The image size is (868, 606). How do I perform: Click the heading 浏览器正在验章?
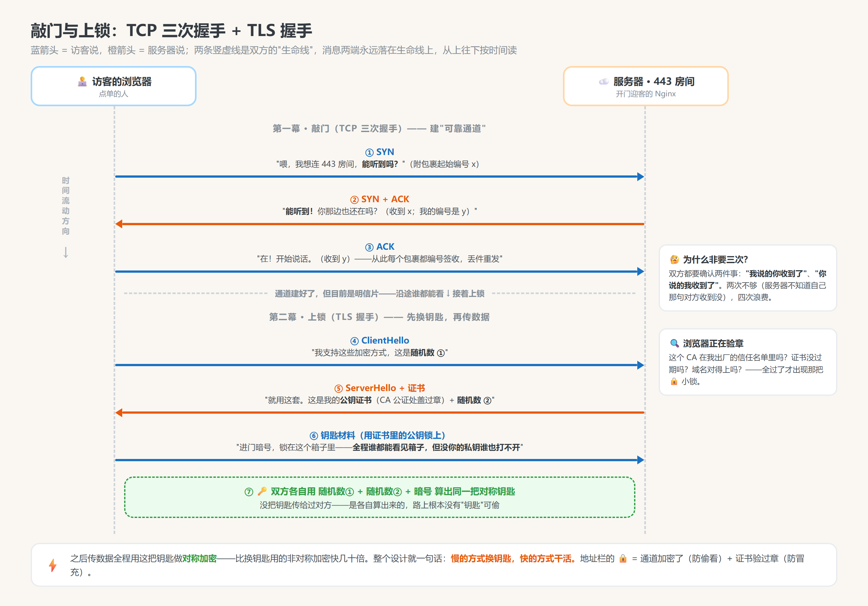tap(713, 344)
